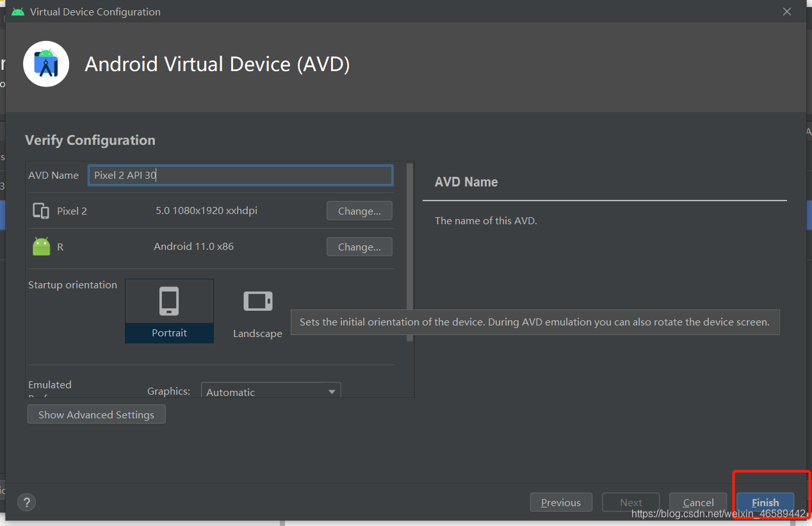Click the disabled Next button
The height and width of the screenshot is (526, 812).
[631, 502]
